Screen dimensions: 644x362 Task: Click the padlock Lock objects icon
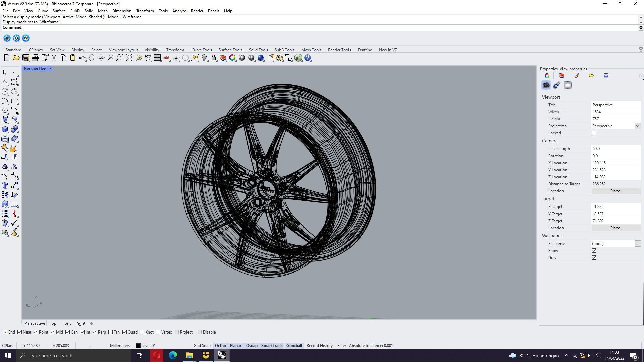tap(214, 58)
